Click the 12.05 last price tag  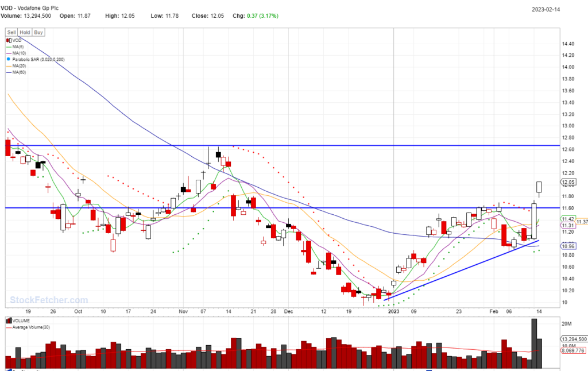click(x=568, y=182)
